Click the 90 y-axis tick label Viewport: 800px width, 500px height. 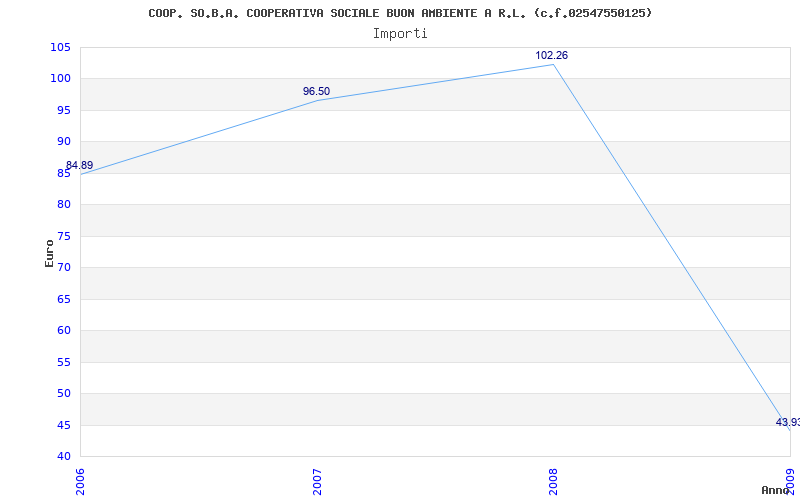tap(63, 142)
